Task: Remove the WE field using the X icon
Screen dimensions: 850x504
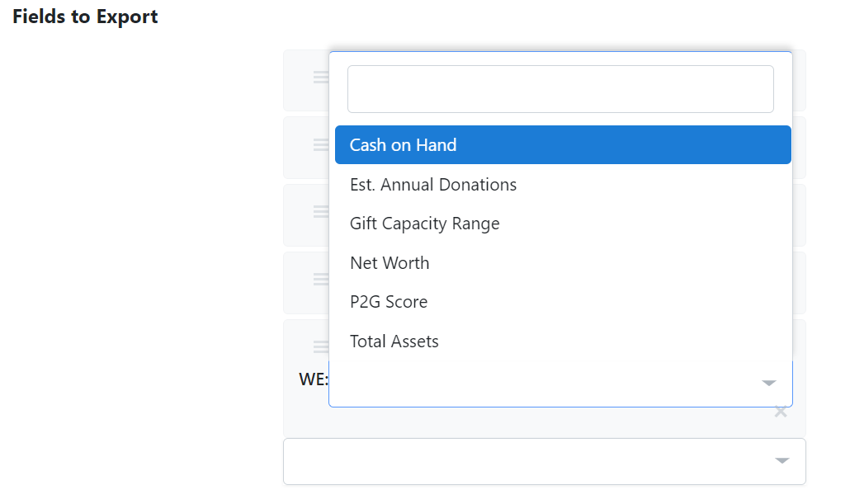Action: tap(780, 412)
